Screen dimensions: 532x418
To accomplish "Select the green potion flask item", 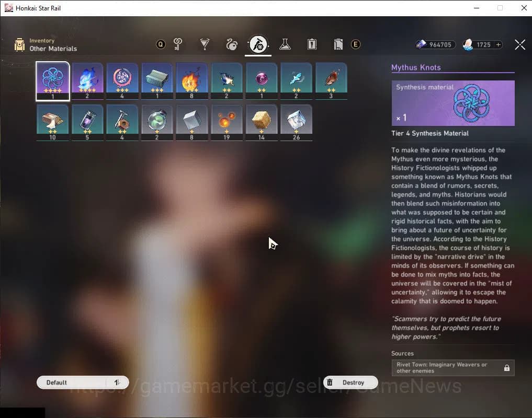I will 157,122.
